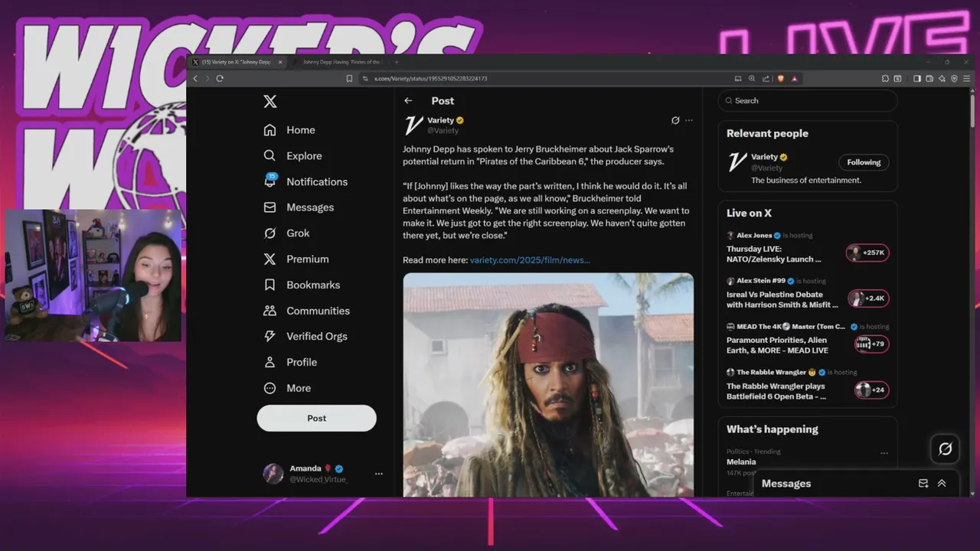Go to Messages in the sidebar
The image size is (980, 551).
point(299,207)
